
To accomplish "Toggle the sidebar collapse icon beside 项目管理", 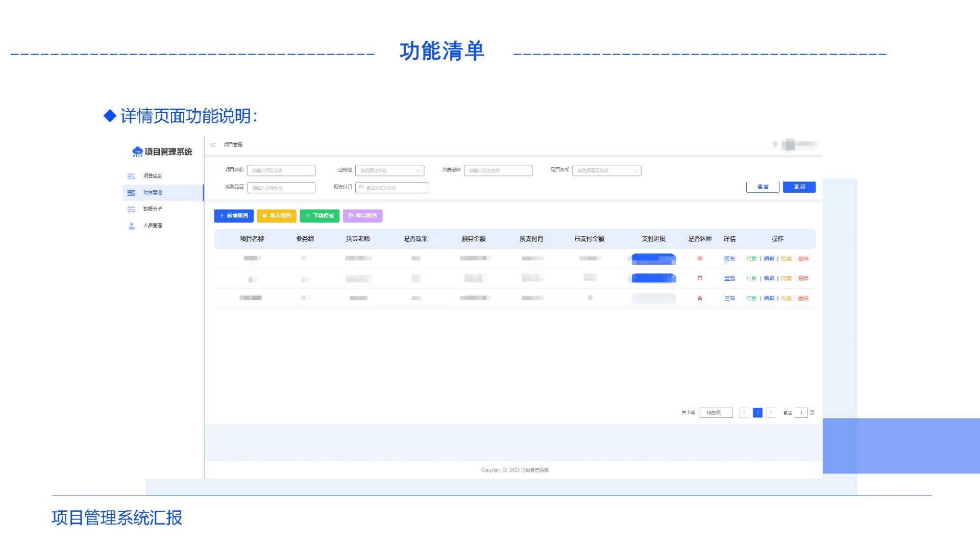I will pyautogui.click(x=213, y=145).
